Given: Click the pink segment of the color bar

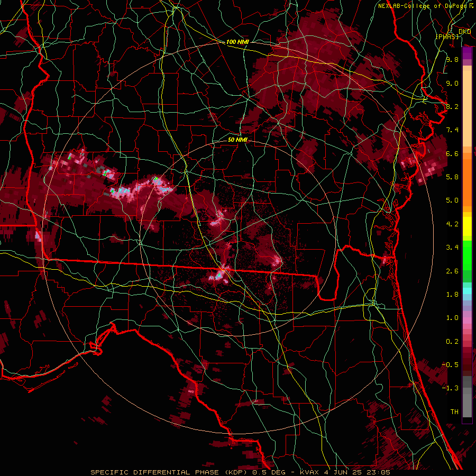Looking at the screenshot, I should coord(467,321).
